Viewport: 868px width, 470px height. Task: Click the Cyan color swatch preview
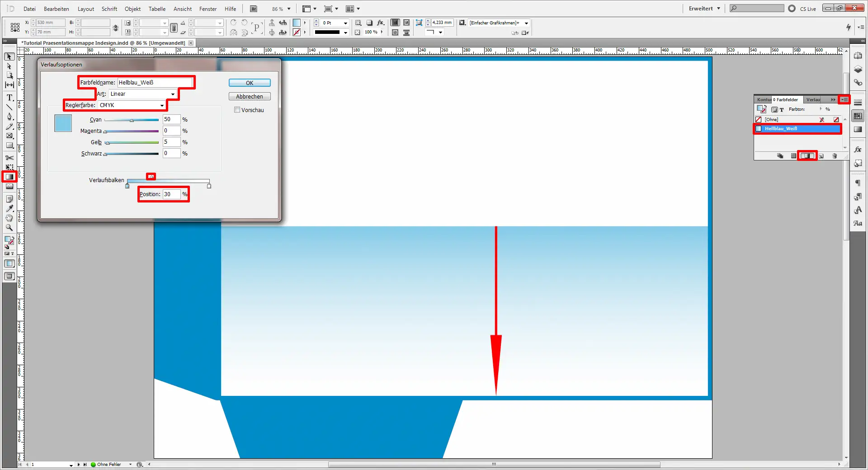62,123
